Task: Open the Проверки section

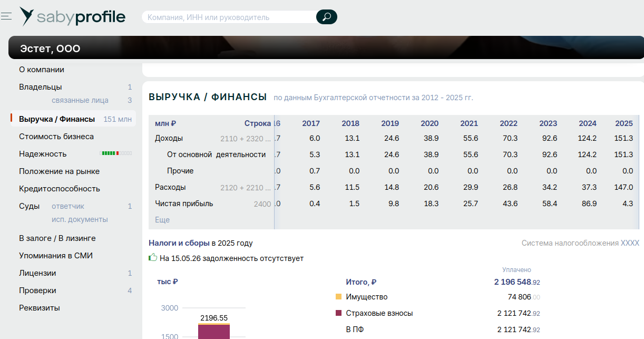Action: click(x=37, y=290)
